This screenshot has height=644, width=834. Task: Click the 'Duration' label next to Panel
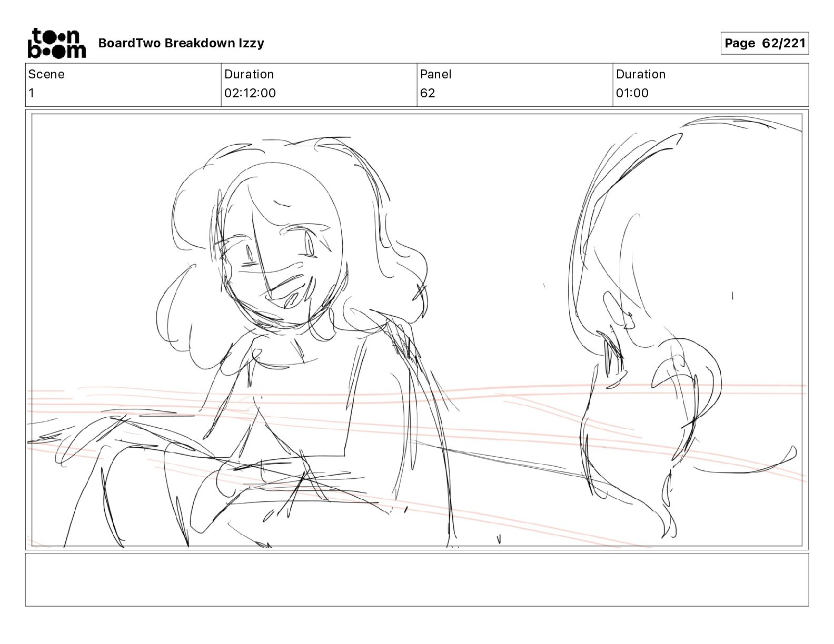(641, 74)
